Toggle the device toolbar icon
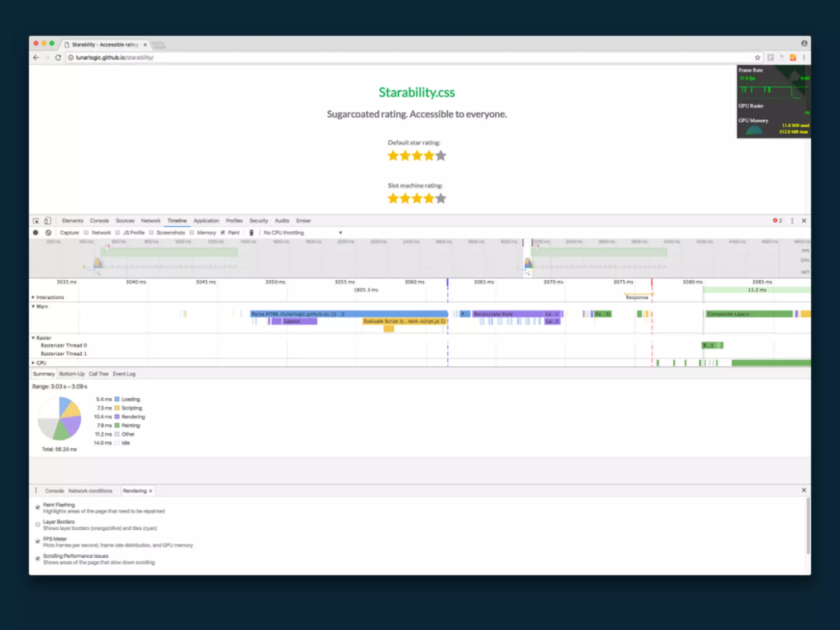The width and height of the screenshot is (840, 630). (x=48, y=221)
